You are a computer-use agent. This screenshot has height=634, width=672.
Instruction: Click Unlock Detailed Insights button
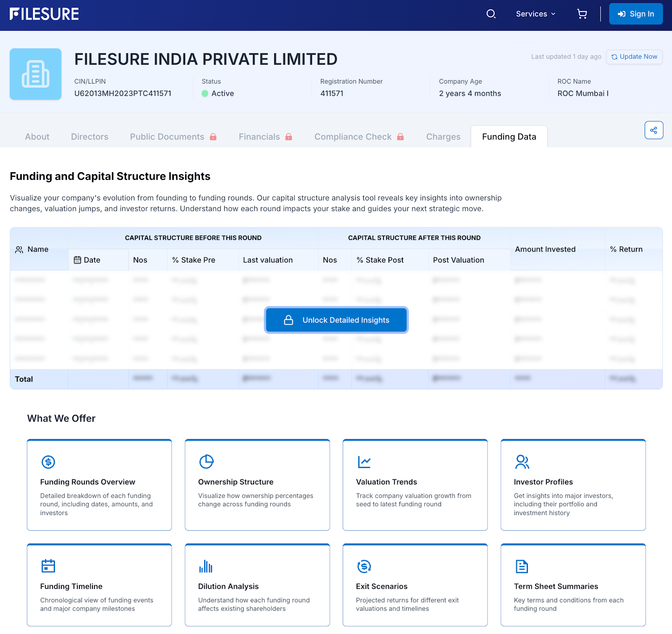coord(336,320)
